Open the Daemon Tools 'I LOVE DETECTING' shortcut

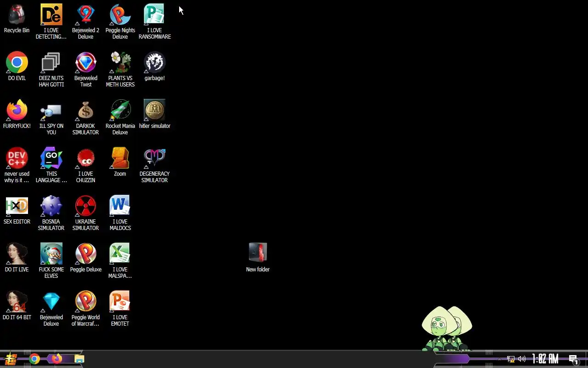tap(51, 14)
